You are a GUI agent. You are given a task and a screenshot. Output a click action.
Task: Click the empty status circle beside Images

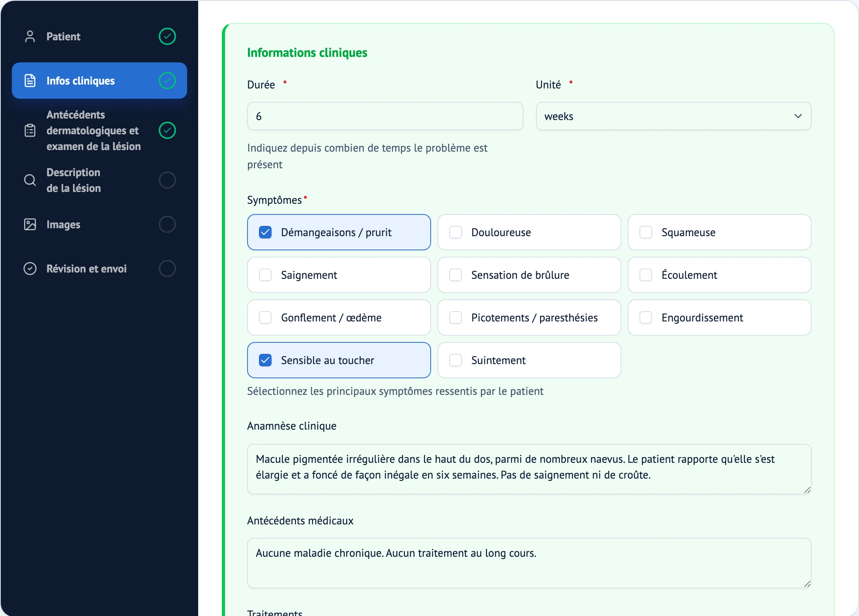coord(167,224)
